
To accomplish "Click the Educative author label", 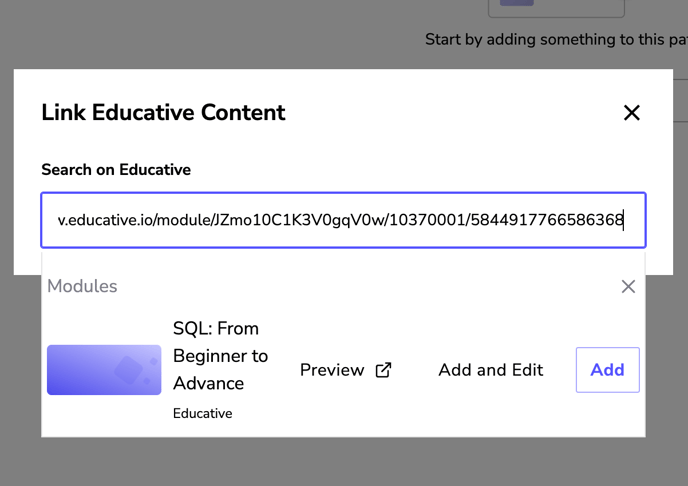I will pos(202,413).
